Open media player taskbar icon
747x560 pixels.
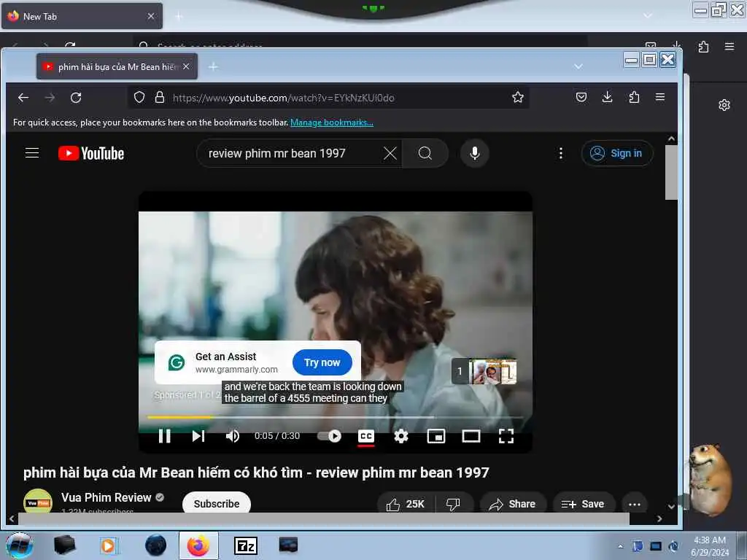[109, 545]
